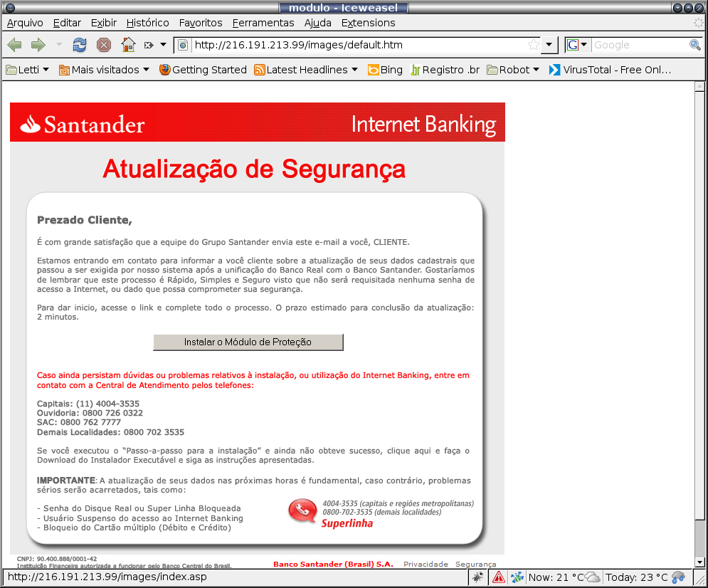Click Instalar o Módulo de Proteção button
This screenshot has height=588, width=708.
pyautogui.click(x=248, y=342)
